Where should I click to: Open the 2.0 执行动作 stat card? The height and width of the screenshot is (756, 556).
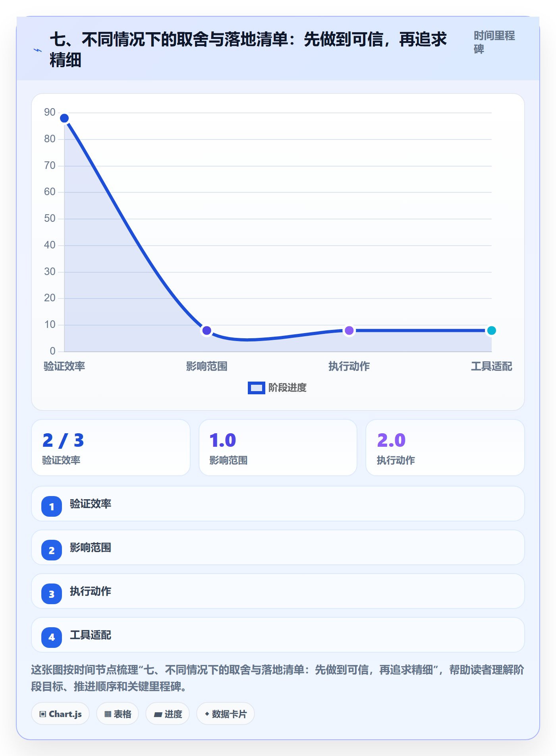445,448
